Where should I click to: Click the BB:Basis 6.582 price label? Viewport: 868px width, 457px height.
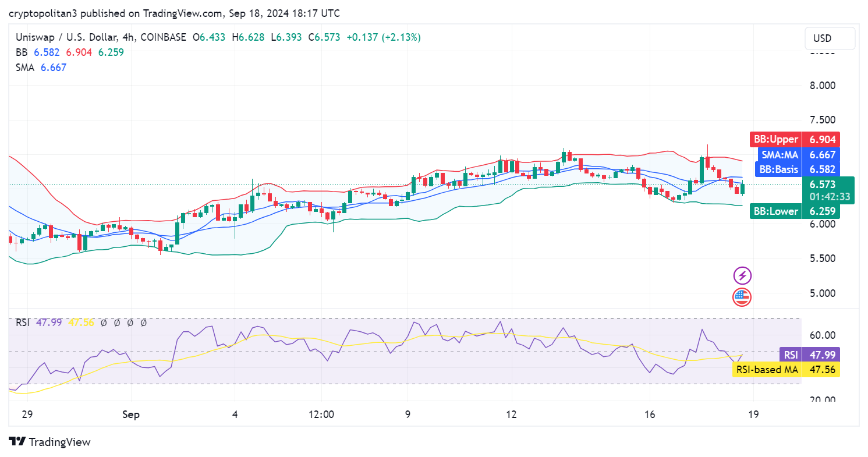(x=796, y=169)
